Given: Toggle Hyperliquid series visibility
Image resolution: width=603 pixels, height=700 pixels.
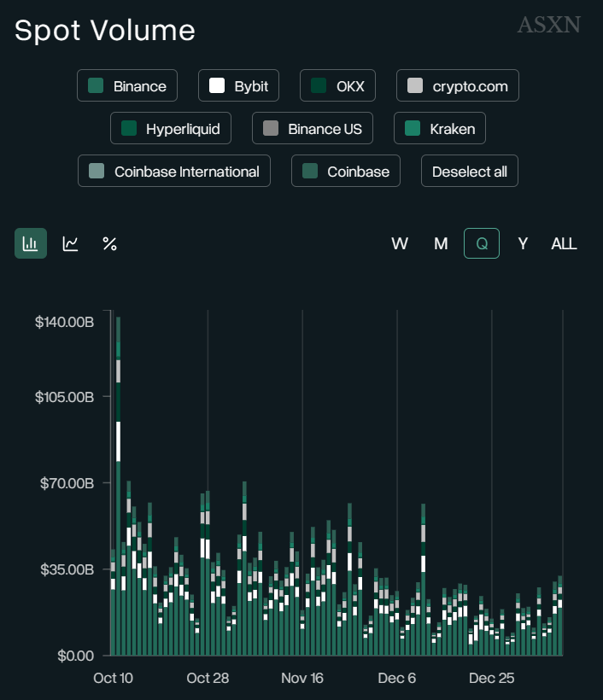Looking at the screenshot, I should 171,128.
